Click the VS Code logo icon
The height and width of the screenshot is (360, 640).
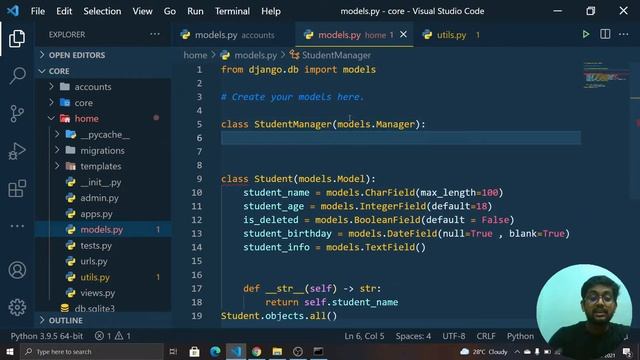(x=13, y=11)
